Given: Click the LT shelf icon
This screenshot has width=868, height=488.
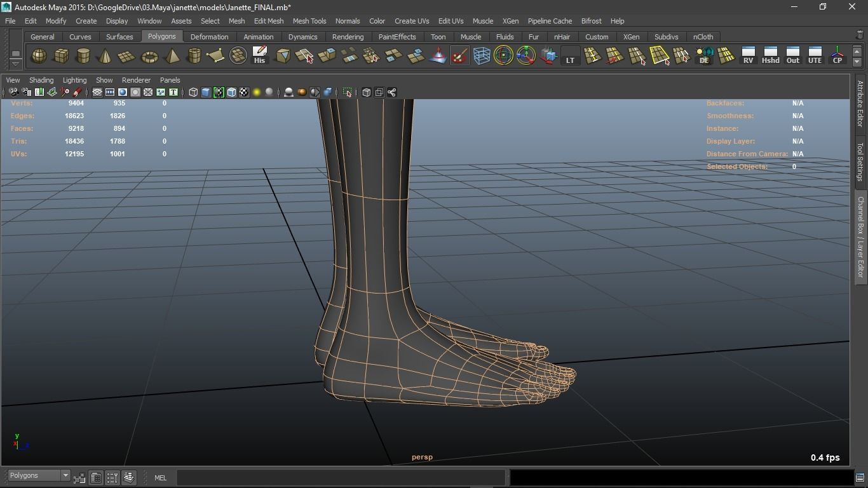Looking at the screenshot, I should pyautogui.click(x=570, y=57).
